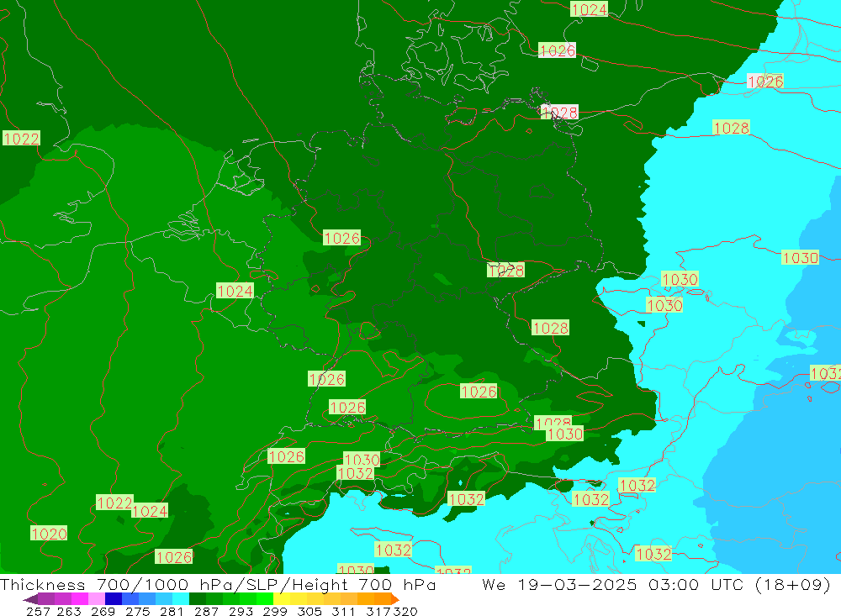Click the 320 legend value
The image size is (841, 616).
click(x=405, y=611)
